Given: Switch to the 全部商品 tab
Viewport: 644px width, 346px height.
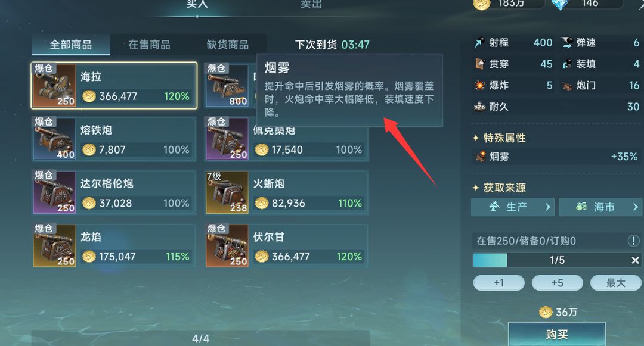Looking at the screenshot, I should [x=70, y=45].
